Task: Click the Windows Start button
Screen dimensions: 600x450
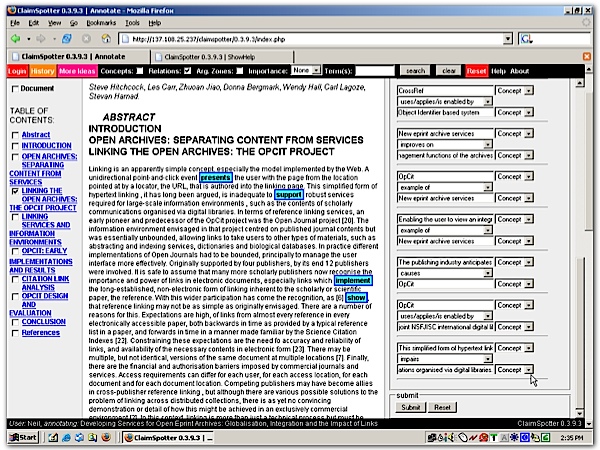Action: coord(23,437)
